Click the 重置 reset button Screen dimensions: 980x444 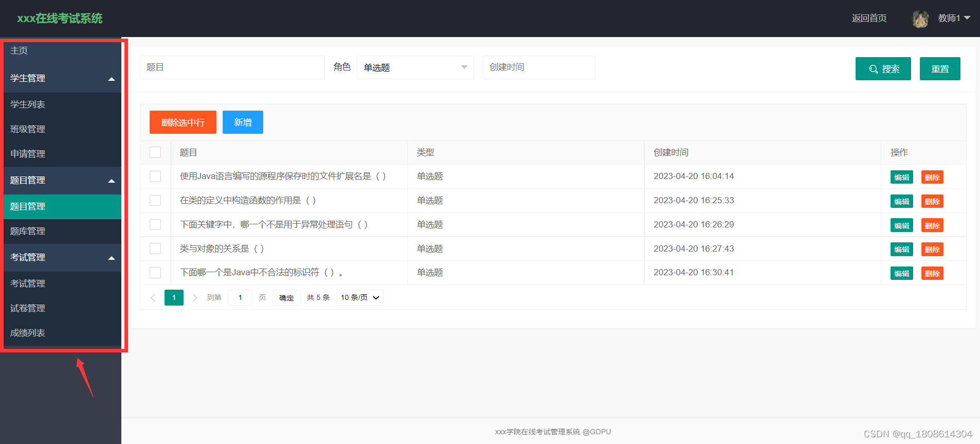(940, 69)
